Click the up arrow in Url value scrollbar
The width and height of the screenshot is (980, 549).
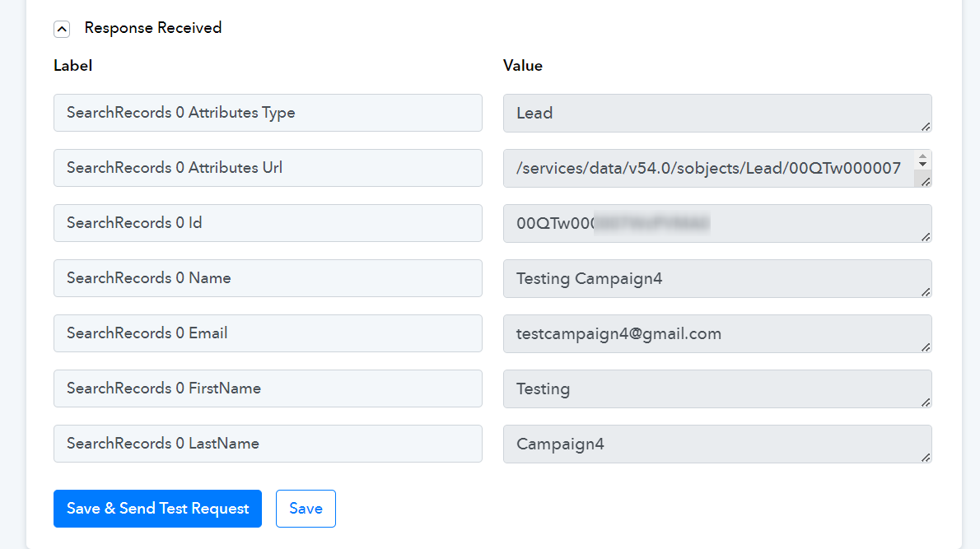pos(922,156)
